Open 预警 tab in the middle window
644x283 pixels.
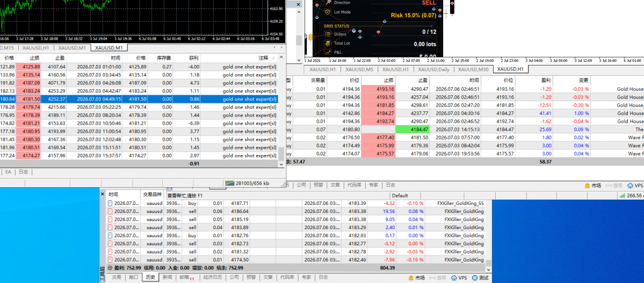pyautogui.click(x=318, y=185)
